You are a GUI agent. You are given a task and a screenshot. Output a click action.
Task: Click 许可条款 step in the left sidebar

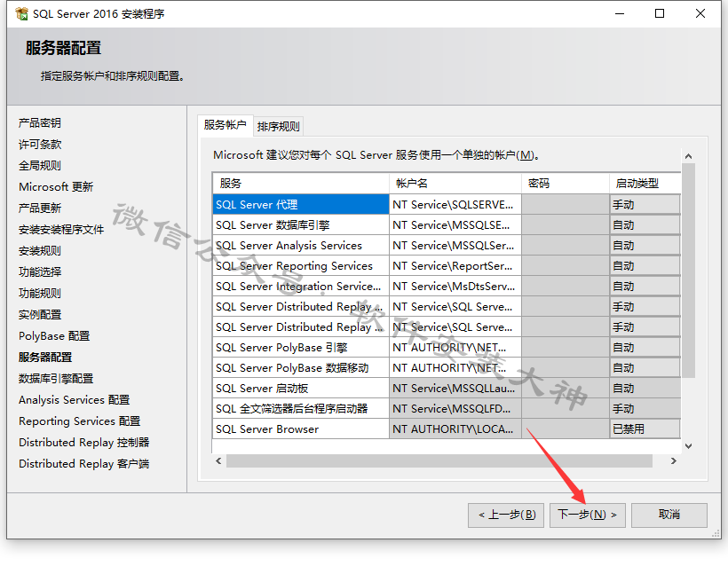[40, 145]
